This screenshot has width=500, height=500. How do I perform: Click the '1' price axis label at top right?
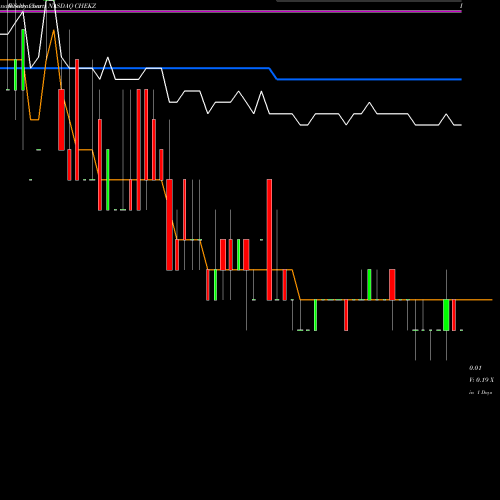point(461,6)
